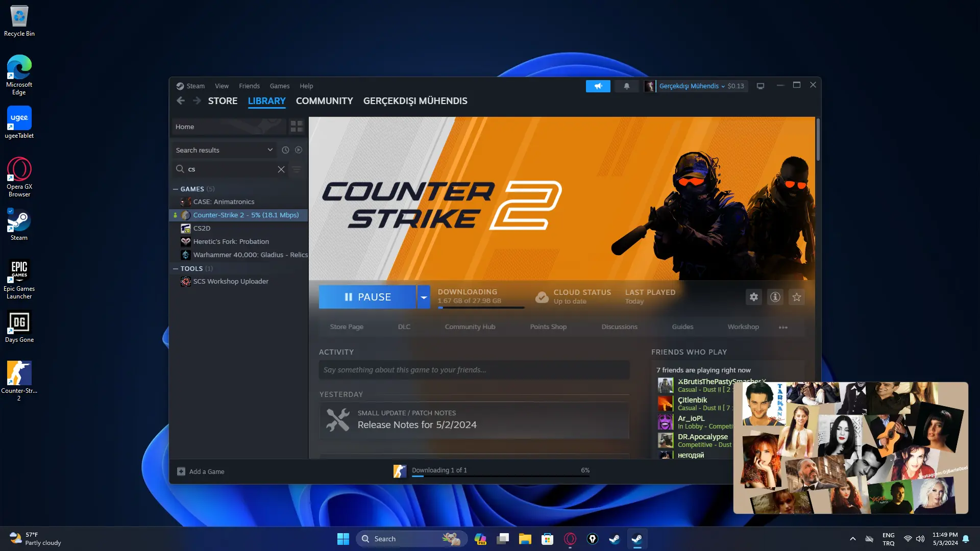Open the Discussions link
The width and height of the screenshot is (980, 551).
tap(619, 327)
